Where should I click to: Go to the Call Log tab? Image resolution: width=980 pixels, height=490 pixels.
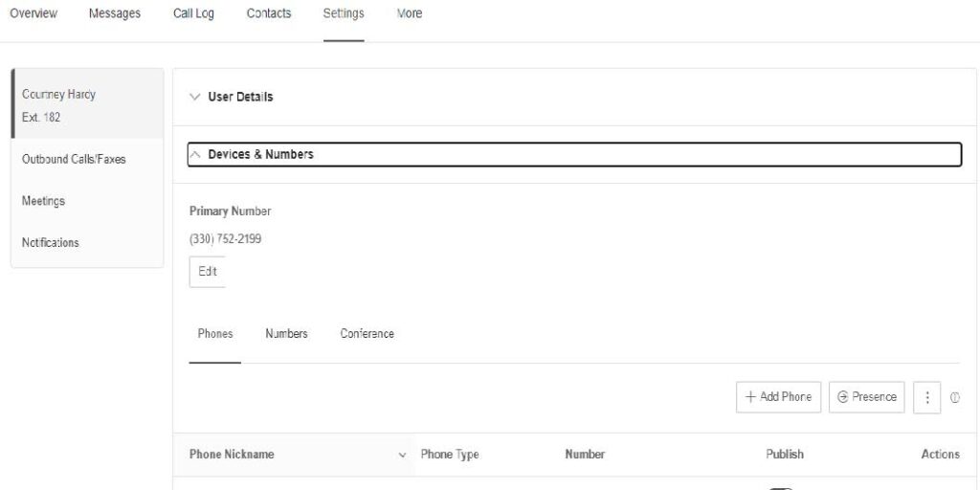pyautogui.click(x=193, y=13)
